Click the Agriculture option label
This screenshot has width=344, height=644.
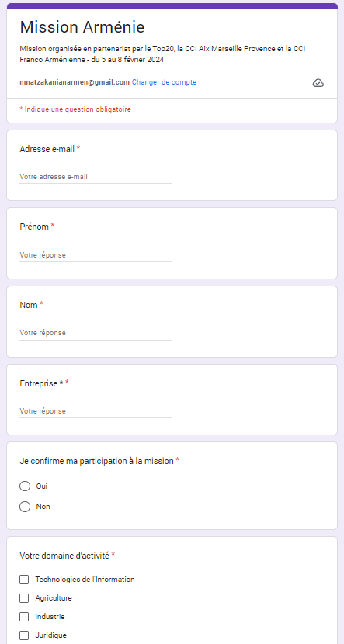point(54,598)
